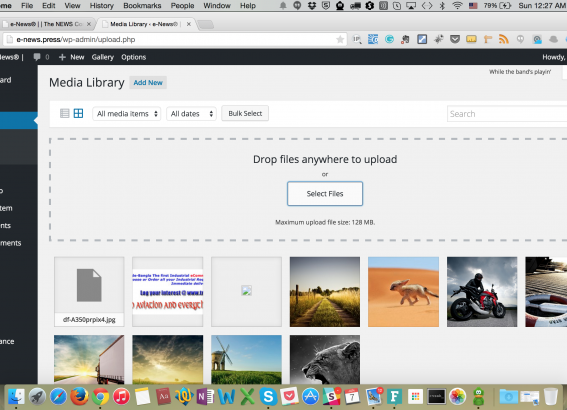Open Trash from the dock
This screenshot has width=567, height=410.
coord(550,397)
